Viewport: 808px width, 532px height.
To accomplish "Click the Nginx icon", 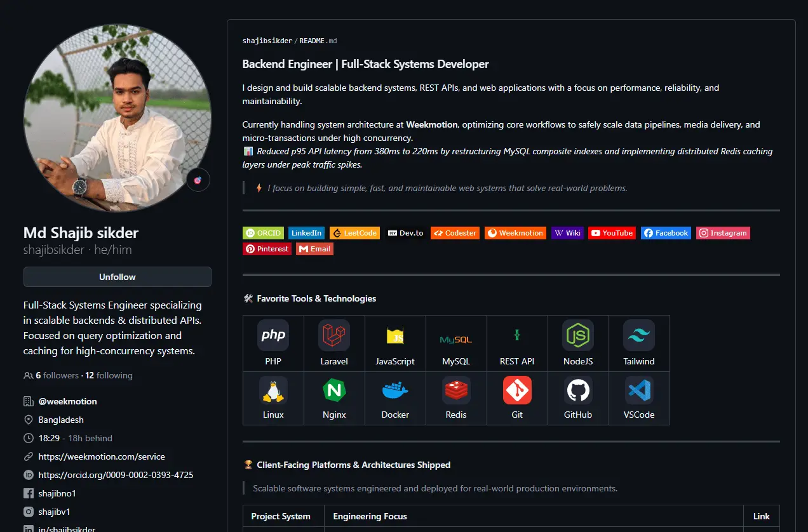I will pyautogui.click(x=334, y=390).
